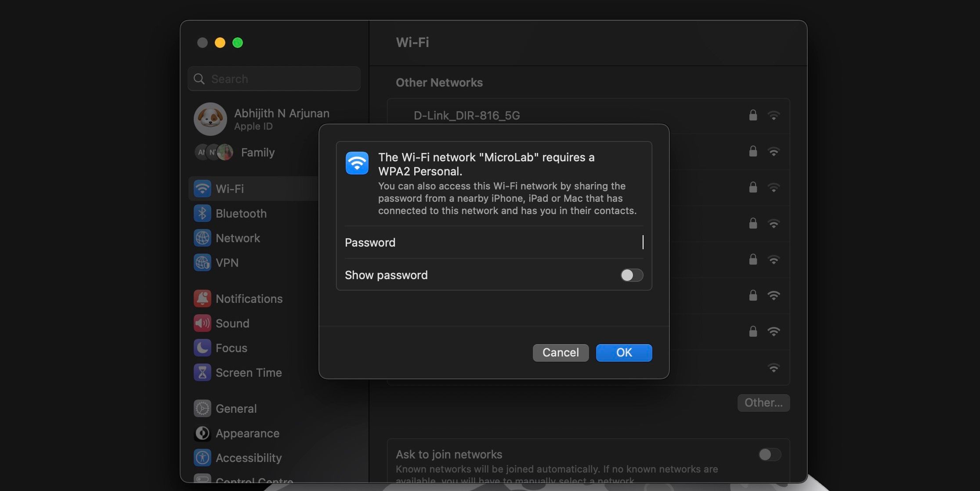The width and height of the screenshot is (980, 491).
Task: Enable the Show password toggle
Action: pos(632,275)
